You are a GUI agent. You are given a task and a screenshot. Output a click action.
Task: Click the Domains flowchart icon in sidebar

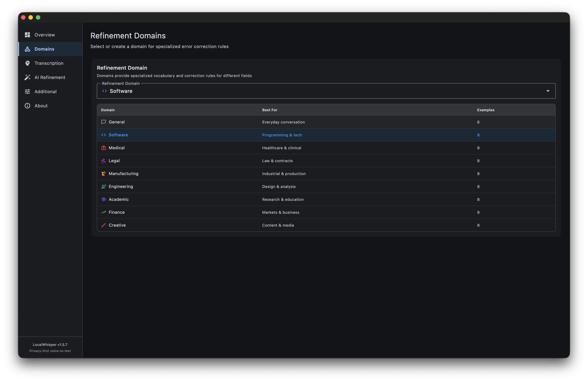point(27,49)
